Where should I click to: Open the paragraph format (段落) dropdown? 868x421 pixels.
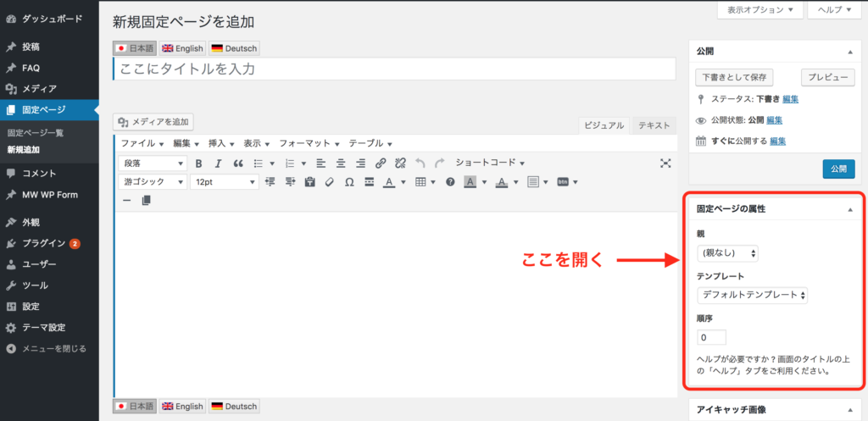click(x=153, y=163)
